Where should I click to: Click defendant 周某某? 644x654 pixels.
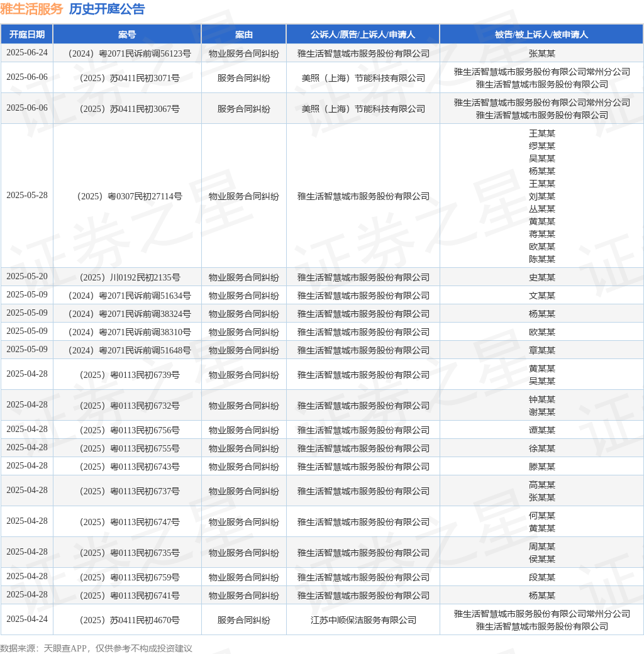tap(542, 547)
